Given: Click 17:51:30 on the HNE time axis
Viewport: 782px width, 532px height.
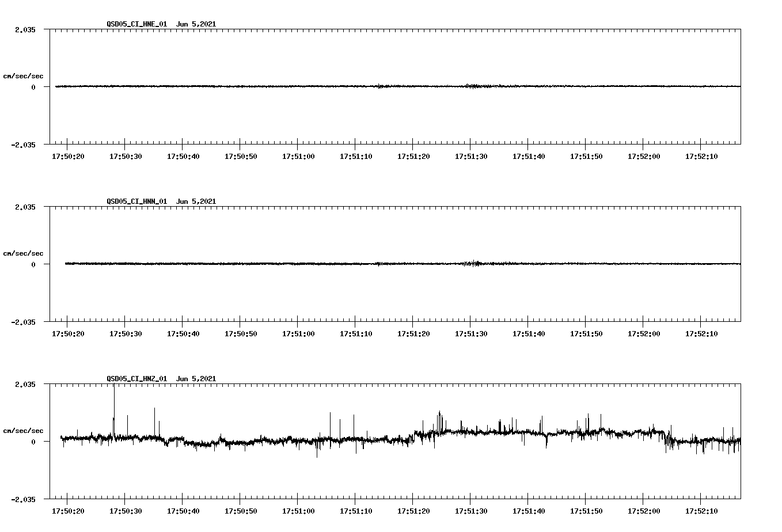Looking at the screenshot, I should pyautogui.click(x=471, y=157).
